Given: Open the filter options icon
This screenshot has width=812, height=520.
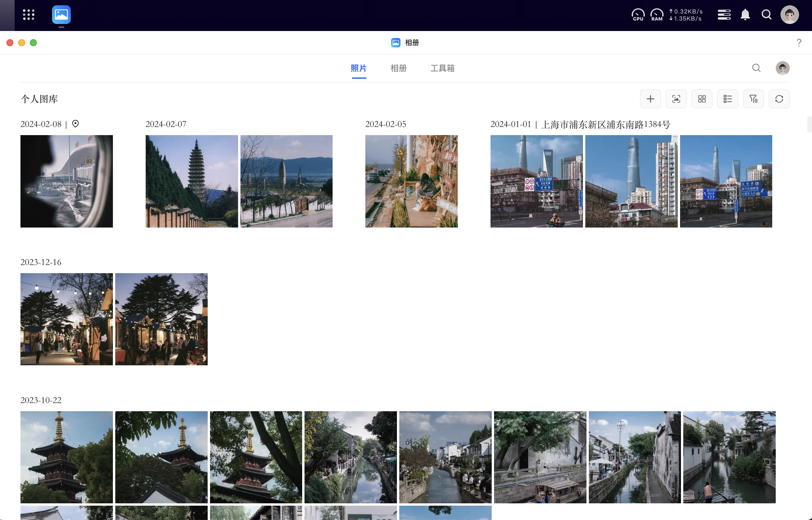Looking at the screenshot, I should tap(753, 99).
